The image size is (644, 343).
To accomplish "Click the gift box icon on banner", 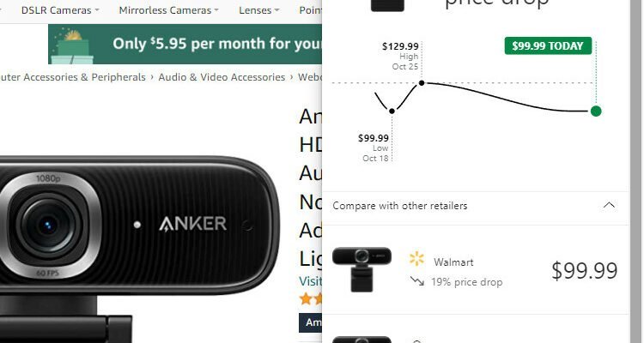I will [x=73, y=48].
